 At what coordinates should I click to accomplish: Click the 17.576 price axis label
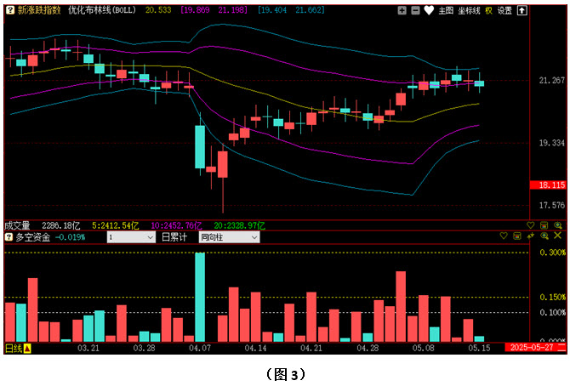click(552, 206)
